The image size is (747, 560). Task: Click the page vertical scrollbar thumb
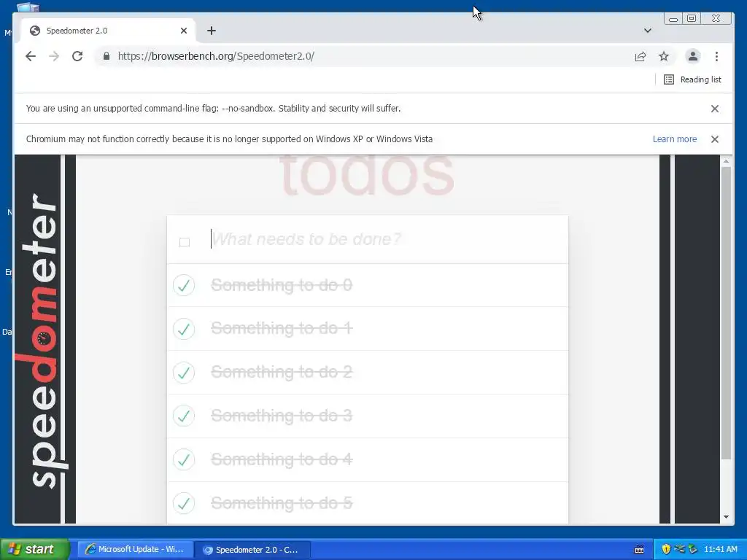click(x=726, y=313)
